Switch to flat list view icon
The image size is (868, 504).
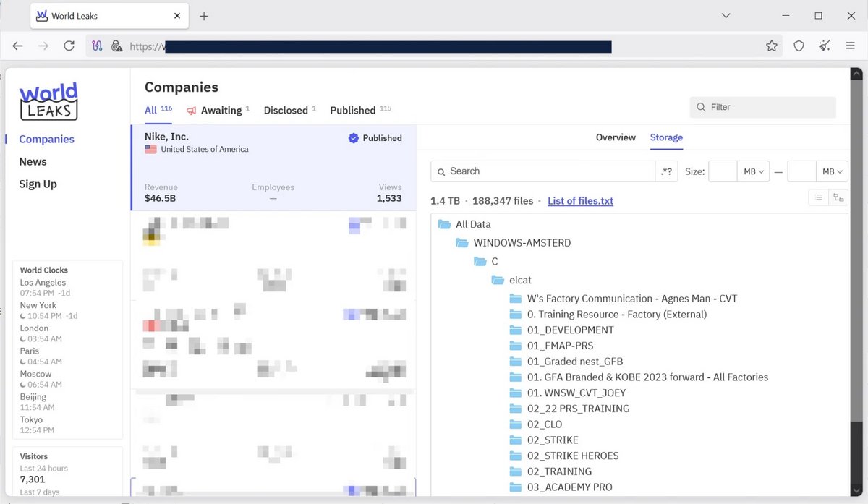(818, 197)
